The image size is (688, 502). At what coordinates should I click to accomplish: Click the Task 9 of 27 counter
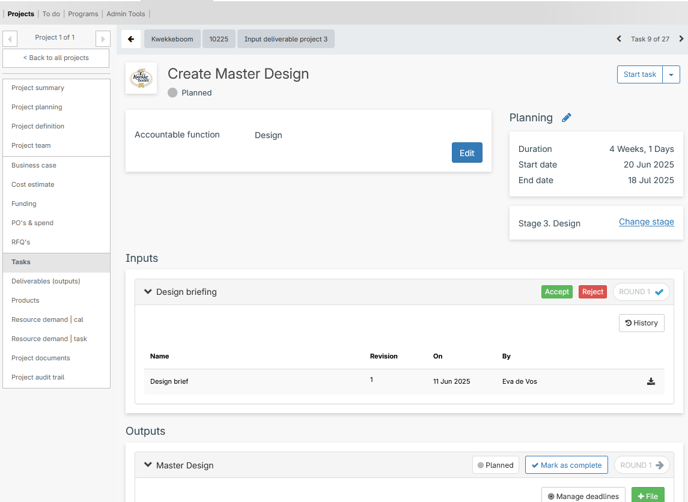click(650, 39)
